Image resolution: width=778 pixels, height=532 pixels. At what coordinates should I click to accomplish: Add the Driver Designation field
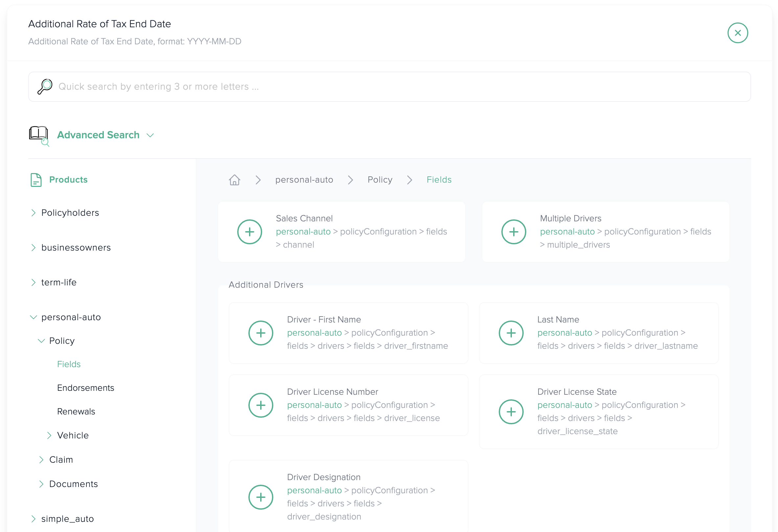261,497
